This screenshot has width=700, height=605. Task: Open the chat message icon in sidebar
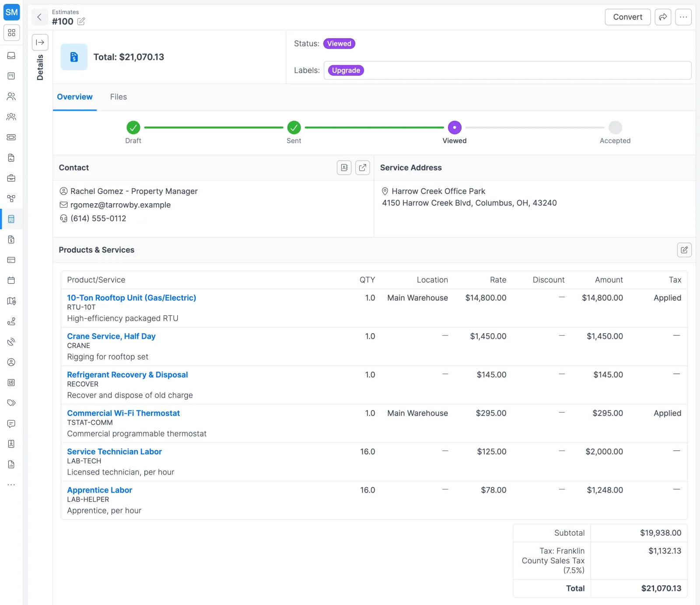tap(11, 423)
